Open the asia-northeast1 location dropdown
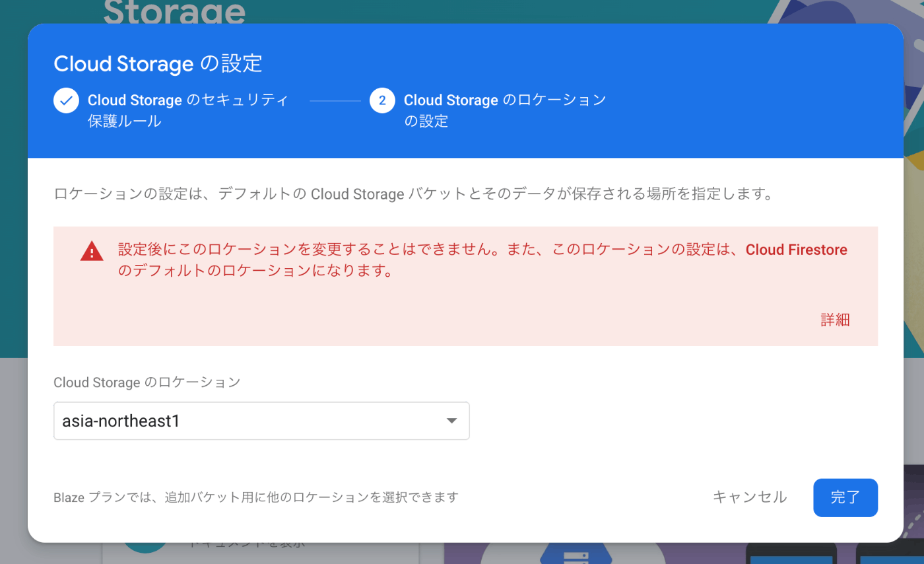This screenshot has width=924, height=564. (261, 421)
